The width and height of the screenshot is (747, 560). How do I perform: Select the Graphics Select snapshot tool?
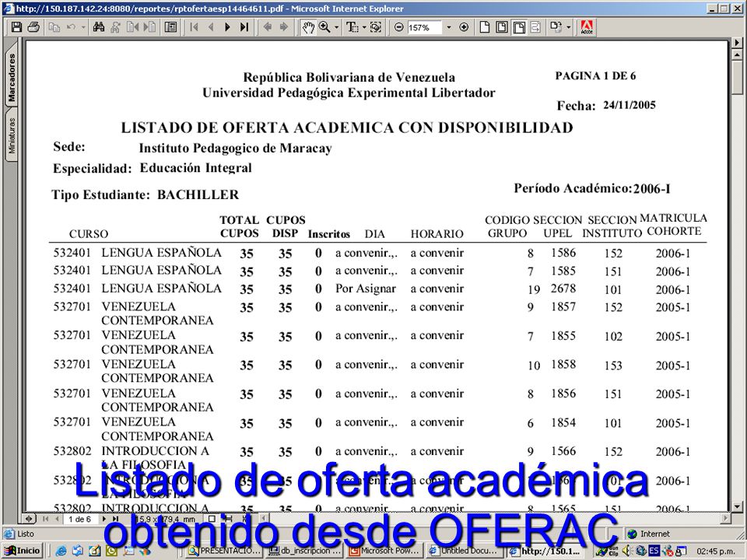376,27
